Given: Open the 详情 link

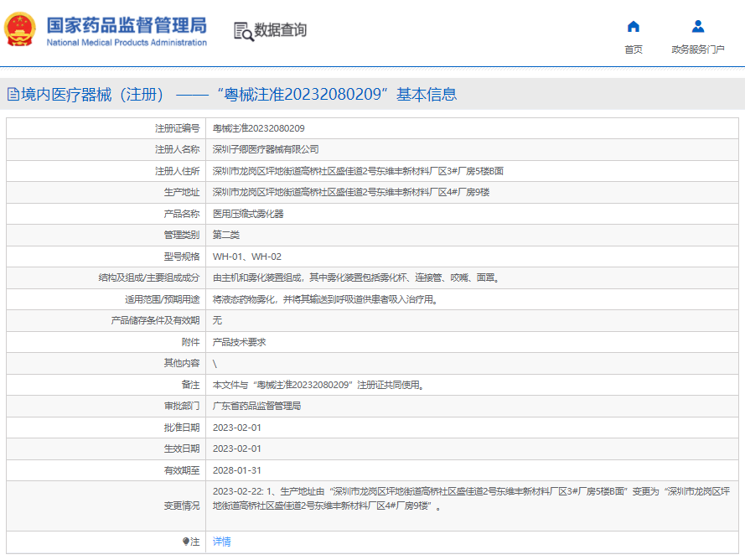Looking at the screenshot, I should pos(221,542).
